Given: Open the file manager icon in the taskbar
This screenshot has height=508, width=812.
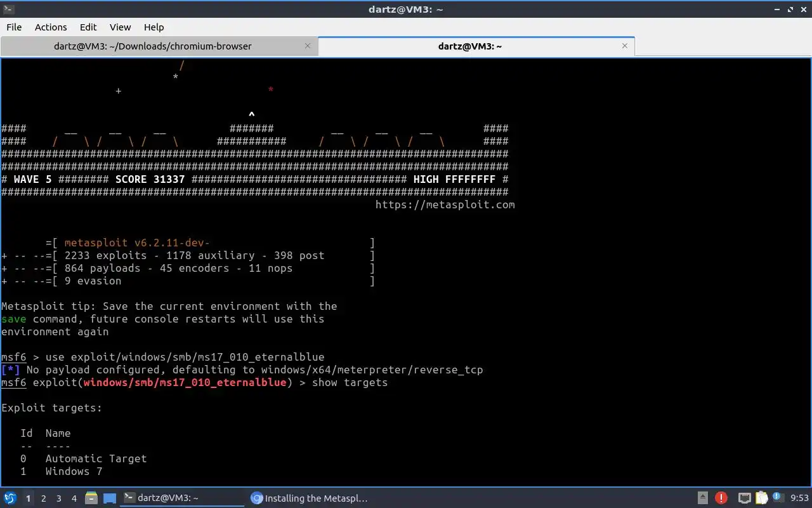Looking at the screenshot, I should (91, 498).
